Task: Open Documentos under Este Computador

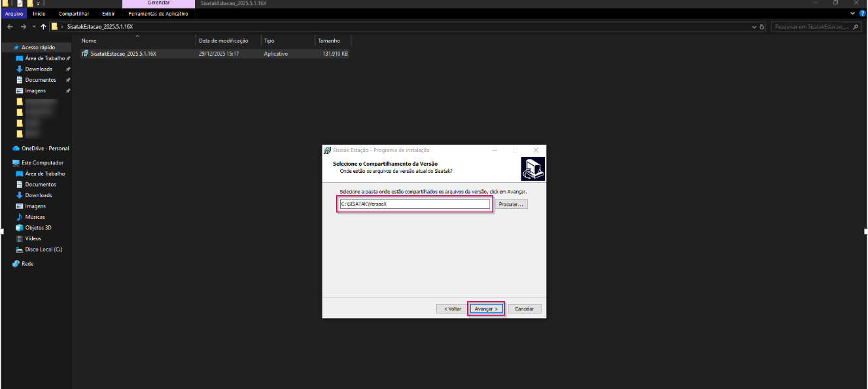Action: (41, 185)
